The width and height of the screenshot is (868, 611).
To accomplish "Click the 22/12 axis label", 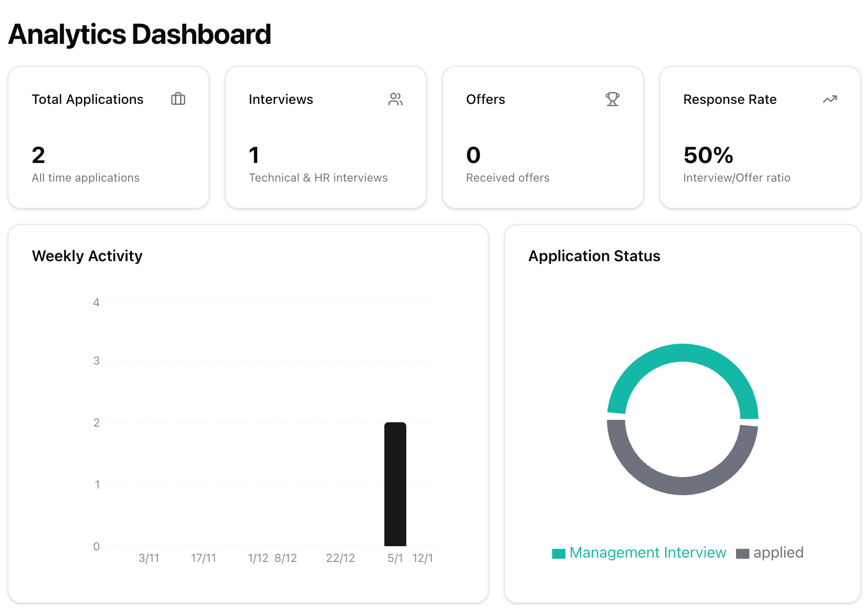I will click(x=340, y=558).
